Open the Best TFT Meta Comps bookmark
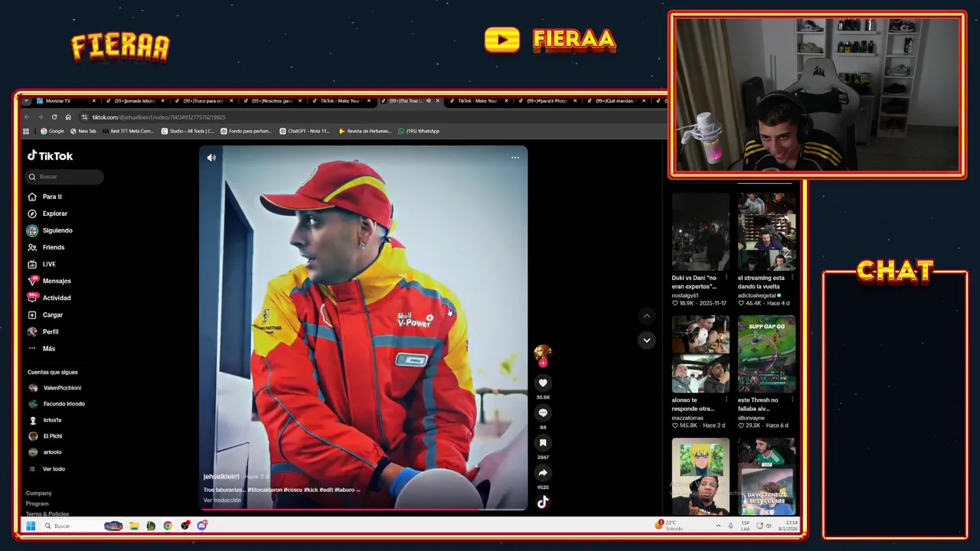The height and width of the screenshot is (551, 980). pyautogui.click(x=127, y=131)
